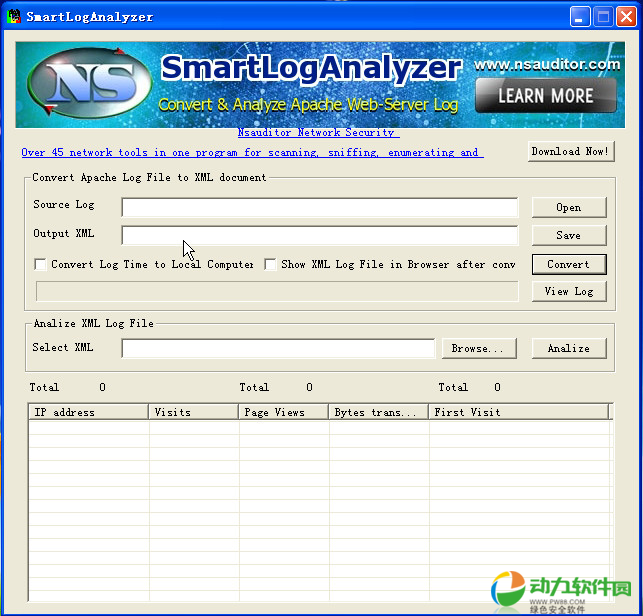Enable Convert Log Time to Local Computer
The width and height of the screenshot is (643, 616).
pyautogui.click(x=41, y=265)
